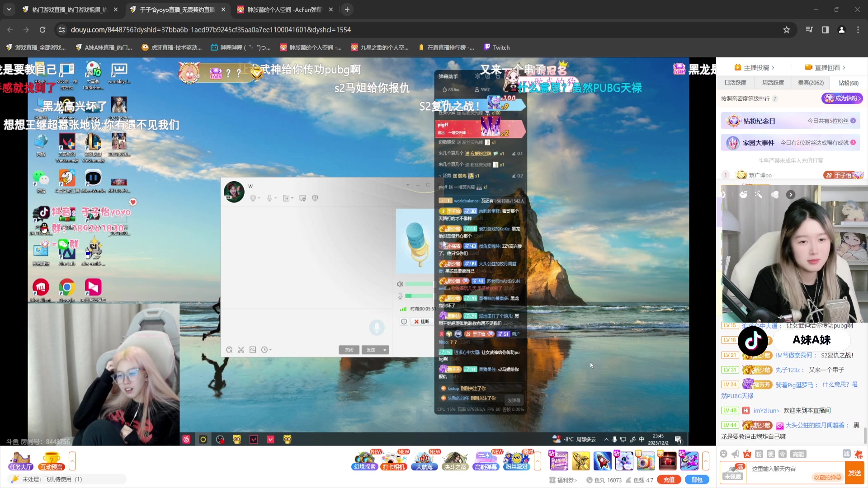The height and width of the screenshot is (488, 868).
Task: Open the Twitch bookmark
Action: click(497, 47)
